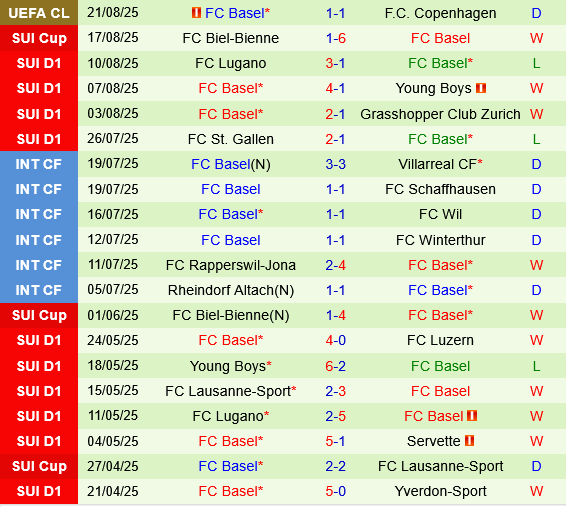
Task: Click FC Rapperswil-Jona team name
Action: (231, 265)
